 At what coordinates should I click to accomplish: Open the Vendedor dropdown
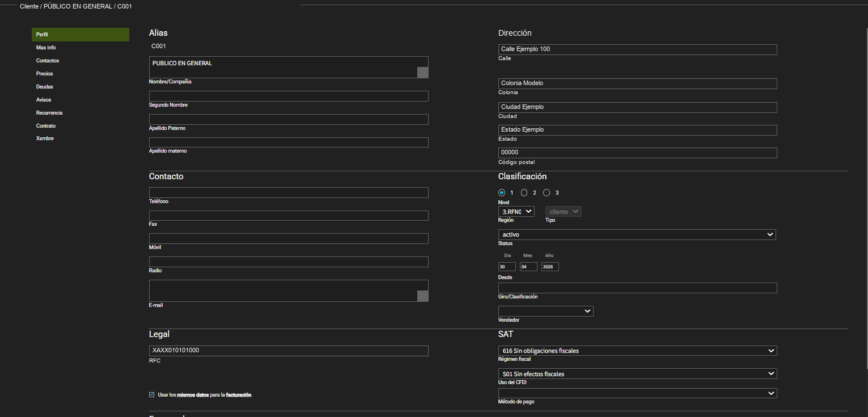(546, 311)
